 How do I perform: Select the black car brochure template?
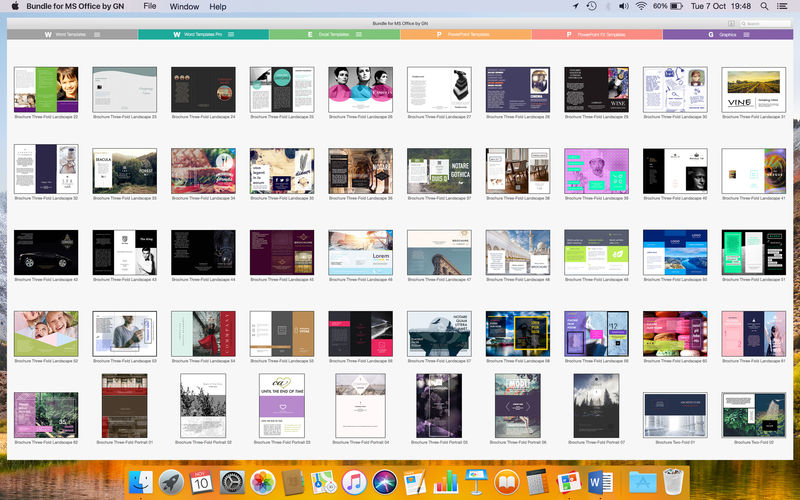46,253
